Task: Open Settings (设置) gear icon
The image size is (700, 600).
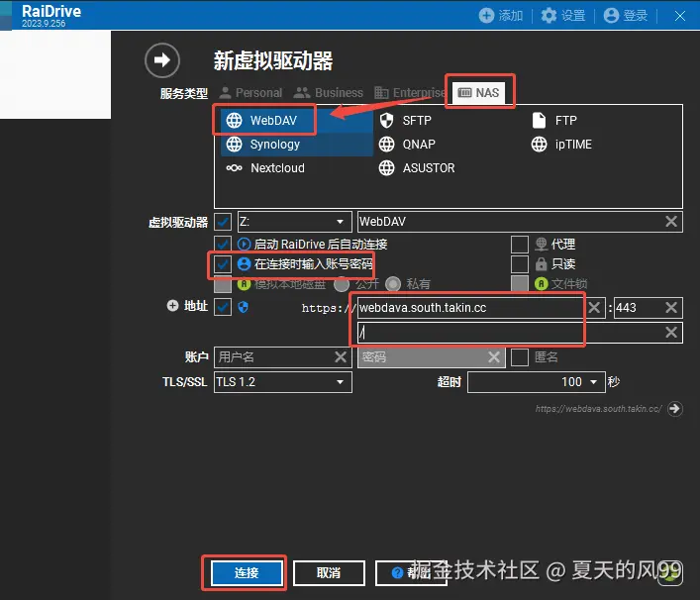Action: [549, 16]
